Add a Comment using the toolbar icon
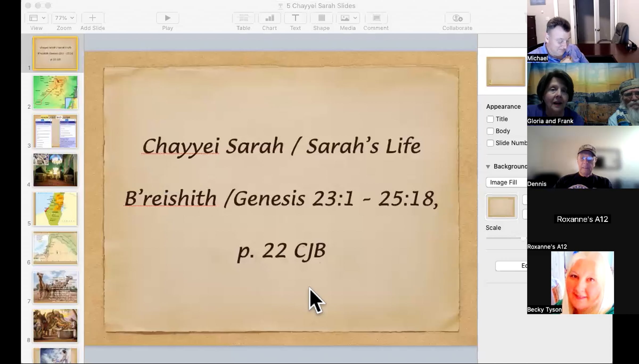Viewport: 639px width, 364px height. pyautogui.click(x=376, y=18)
